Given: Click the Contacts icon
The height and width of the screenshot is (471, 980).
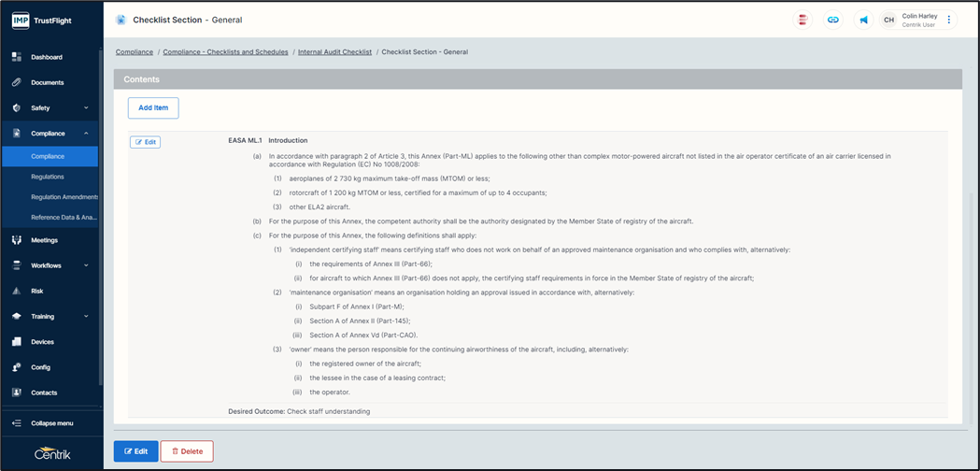Looking at the screenshot, I should click(17, 392).
